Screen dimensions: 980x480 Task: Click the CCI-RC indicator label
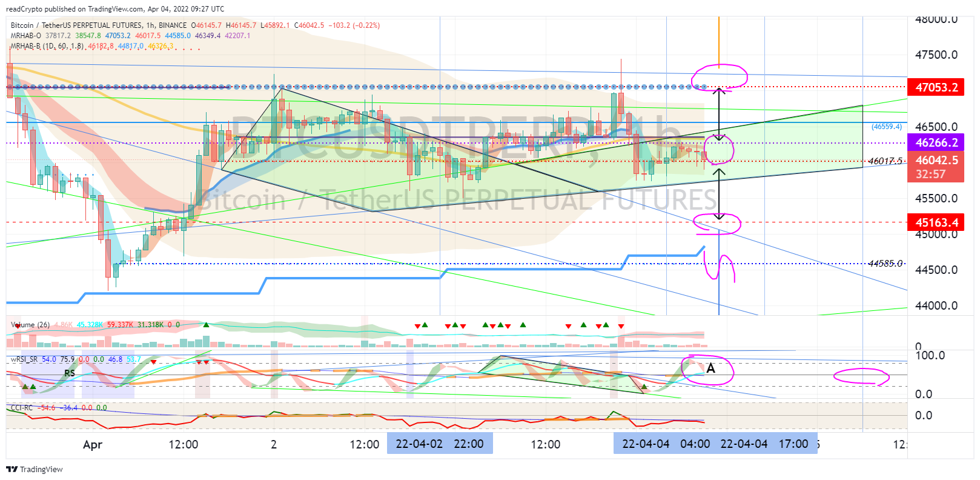click(x=22, y=408)
